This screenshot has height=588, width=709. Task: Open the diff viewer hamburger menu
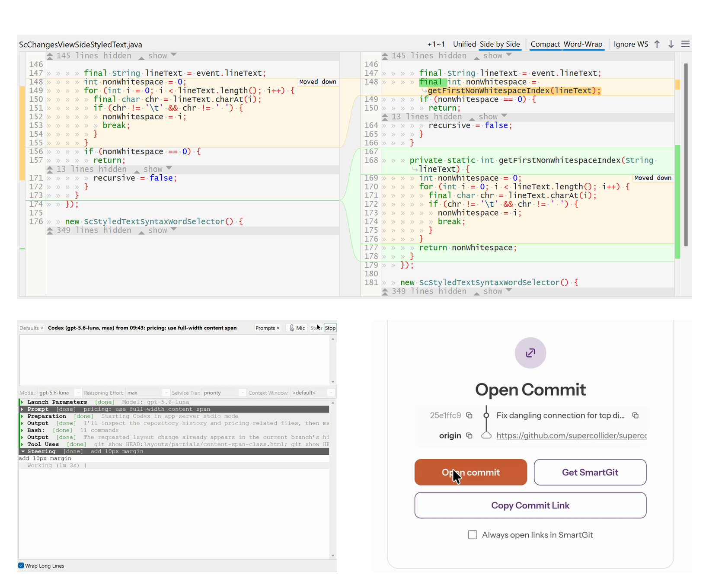[685, 44]
